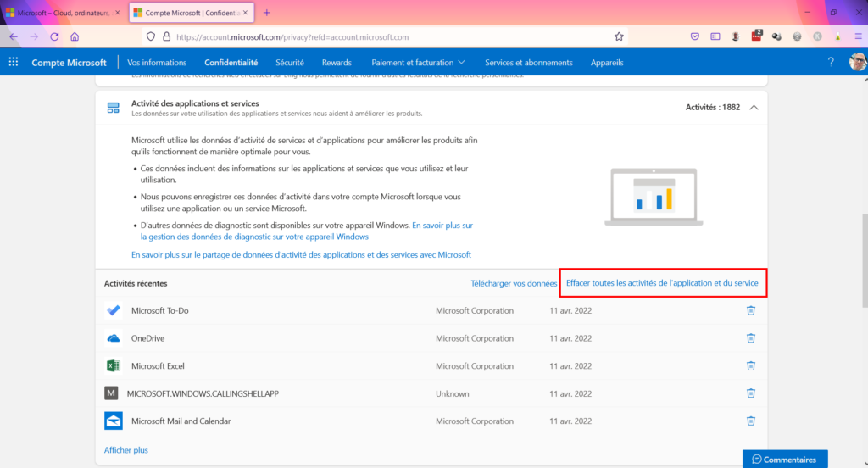This screenshot has width=868, height=468.
Task: Open a new browser tab
Action: pos(267,12)
